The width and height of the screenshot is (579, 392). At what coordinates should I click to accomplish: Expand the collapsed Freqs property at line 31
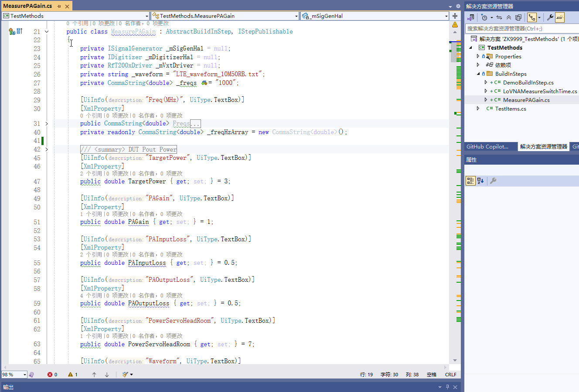pos(47,124)
